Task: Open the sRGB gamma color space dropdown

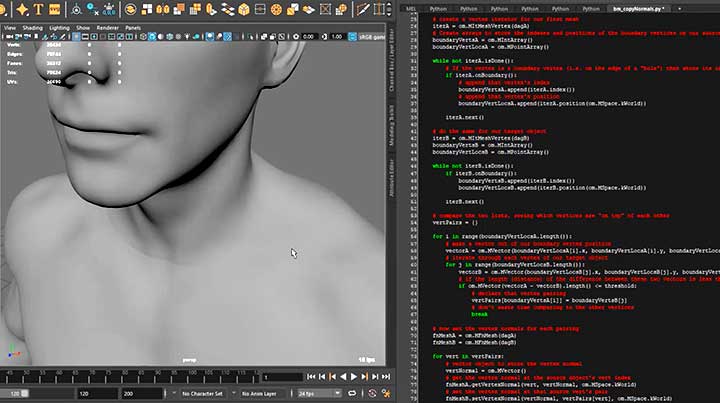Action: [370, 37]
